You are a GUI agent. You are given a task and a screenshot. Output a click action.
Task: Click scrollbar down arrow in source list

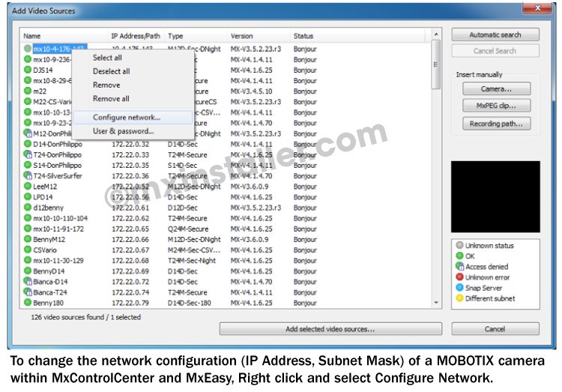(x=436, y=303)
